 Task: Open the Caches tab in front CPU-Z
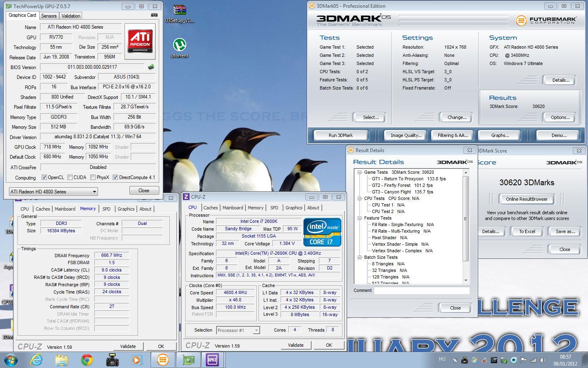(x=210, y=208)
